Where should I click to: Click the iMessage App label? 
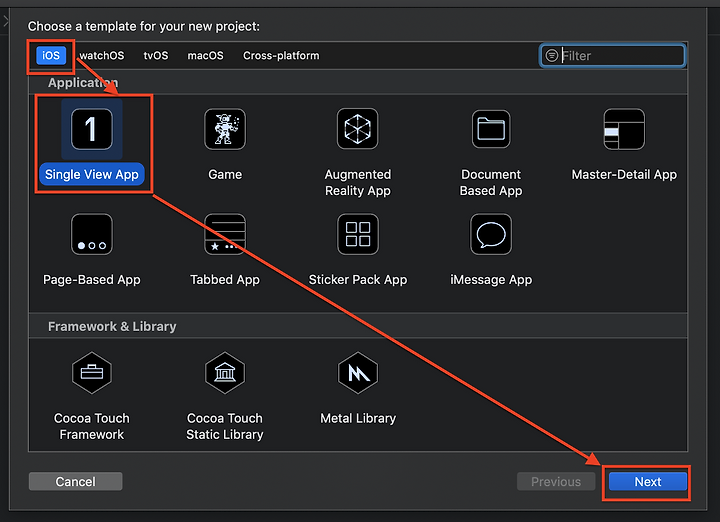point(491,280)
